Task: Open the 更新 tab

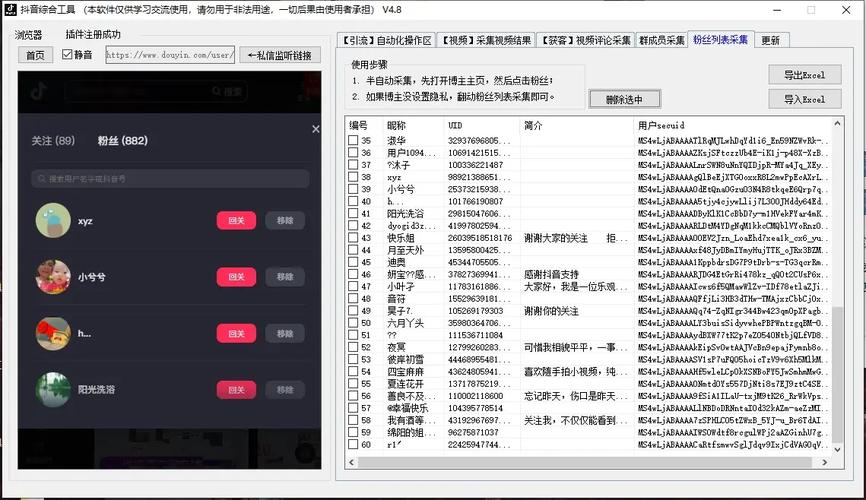Action: 770,41
